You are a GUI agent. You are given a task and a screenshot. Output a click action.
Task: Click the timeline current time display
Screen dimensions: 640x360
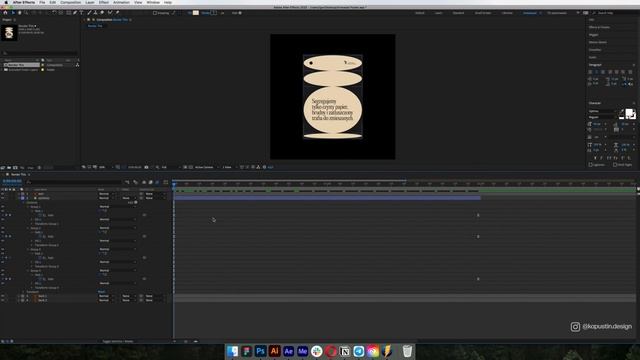click(x=12, y=181)
